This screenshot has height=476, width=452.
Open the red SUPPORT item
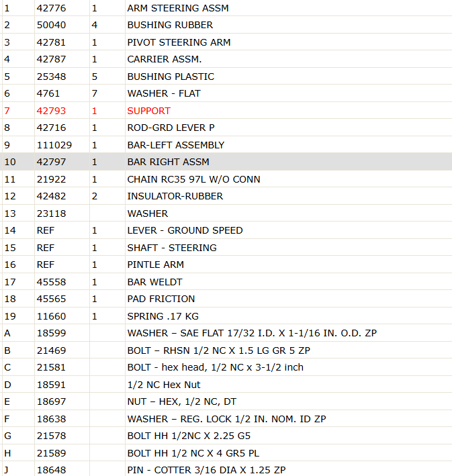148,111
